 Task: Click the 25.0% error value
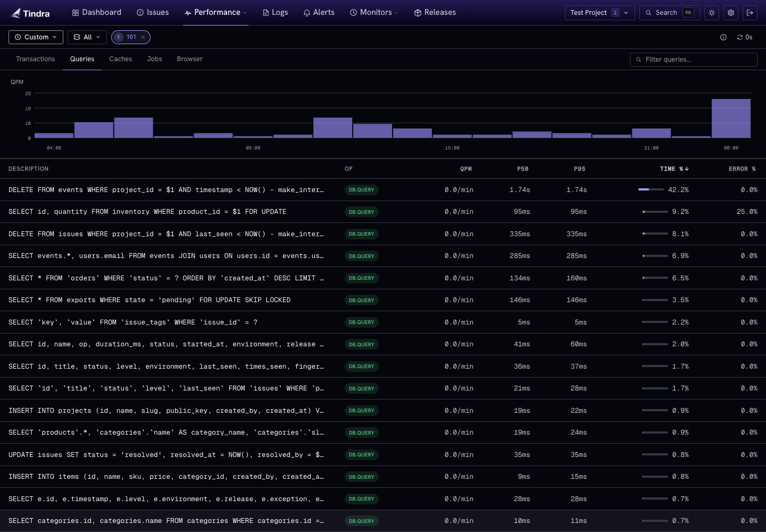point(747,212)
